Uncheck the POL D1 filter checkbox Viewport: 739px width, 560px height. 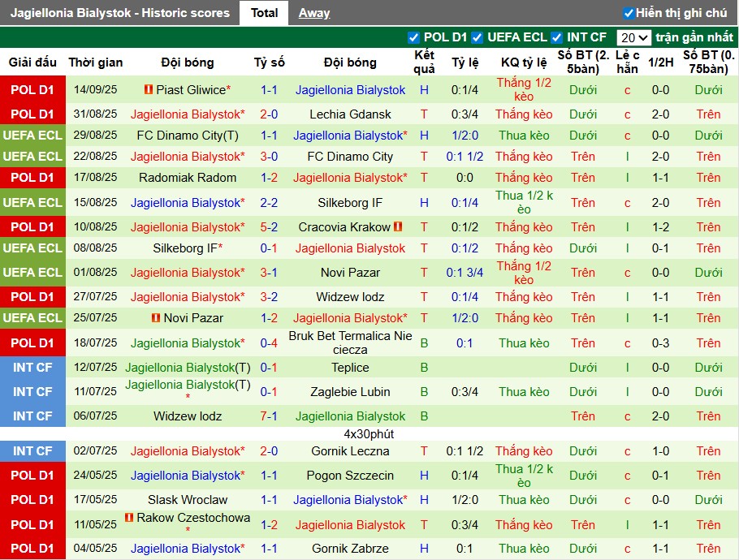click(x=414, y=37)
